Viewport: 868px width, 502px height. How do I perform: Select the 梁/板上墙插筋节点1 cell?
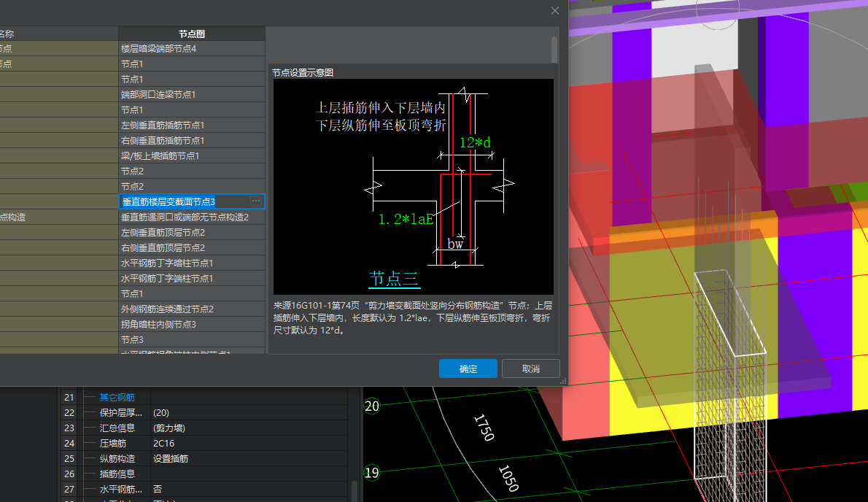tap(192, 156)
